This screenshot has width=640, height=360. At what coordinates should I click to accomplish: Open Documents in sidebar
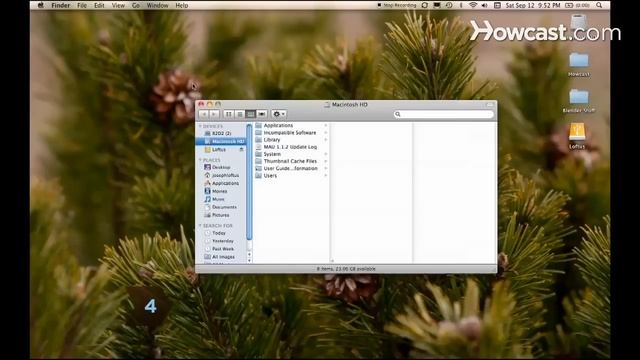pos(221,207)
